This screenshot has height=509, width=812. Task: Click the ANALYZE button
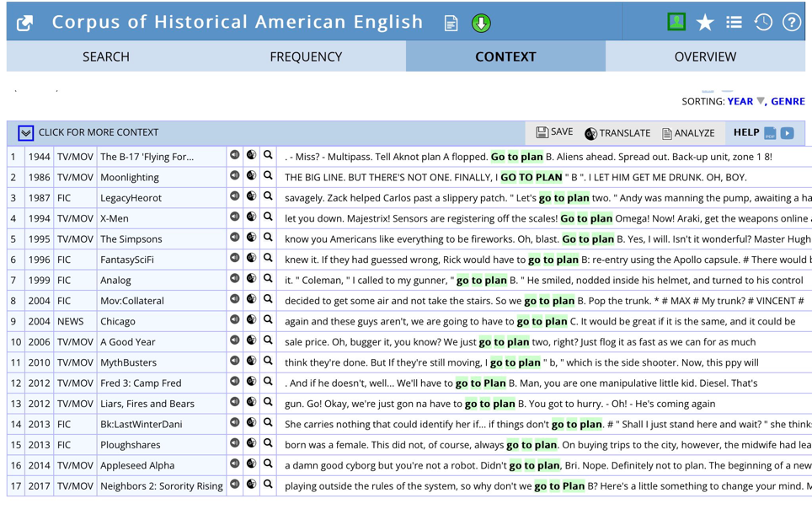(688, 133)
